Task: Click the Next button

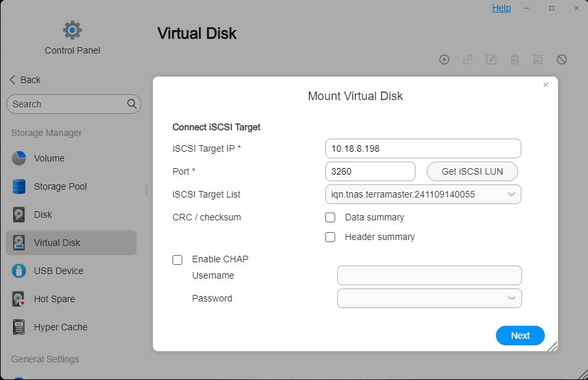Action: pos(520,336)
